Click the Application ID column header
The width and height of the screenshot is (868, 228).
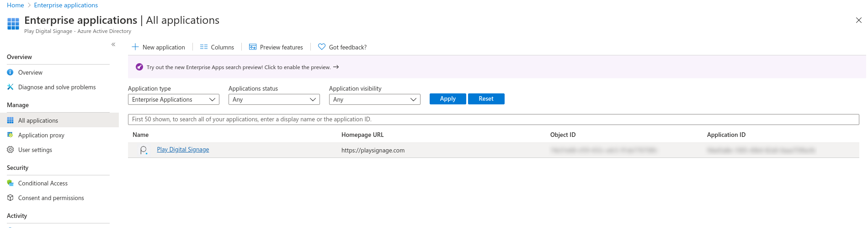coord(726,135)
